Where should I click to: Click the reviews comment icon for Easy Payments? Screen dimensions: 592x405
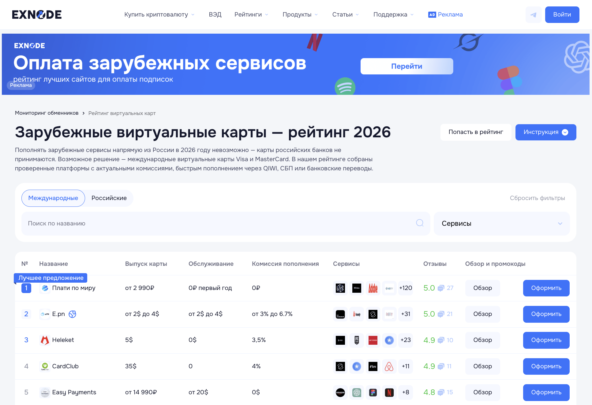441,392
